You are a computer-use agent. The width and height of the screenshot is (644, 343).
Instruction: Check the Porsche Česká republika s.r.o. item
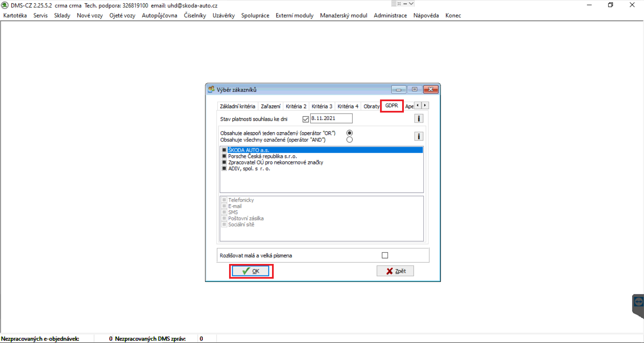coord(224,156)
